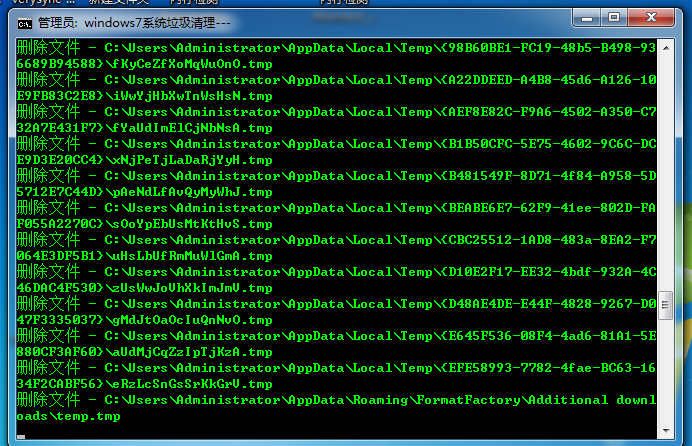Click the path line containing {CBC25512-1AD8-483a
Image resolution: width=692 pixels, height=446 pixels.
336,240
